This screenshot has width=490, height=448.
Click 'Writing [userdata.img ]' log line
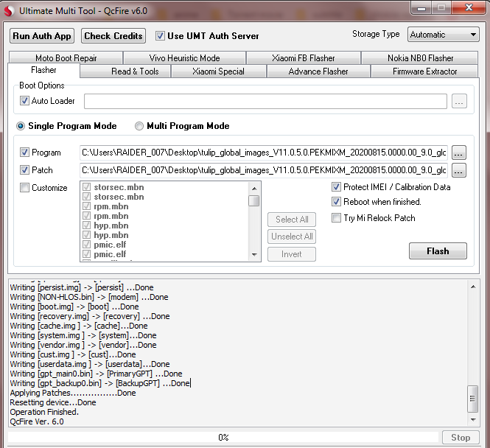(90, 364)
